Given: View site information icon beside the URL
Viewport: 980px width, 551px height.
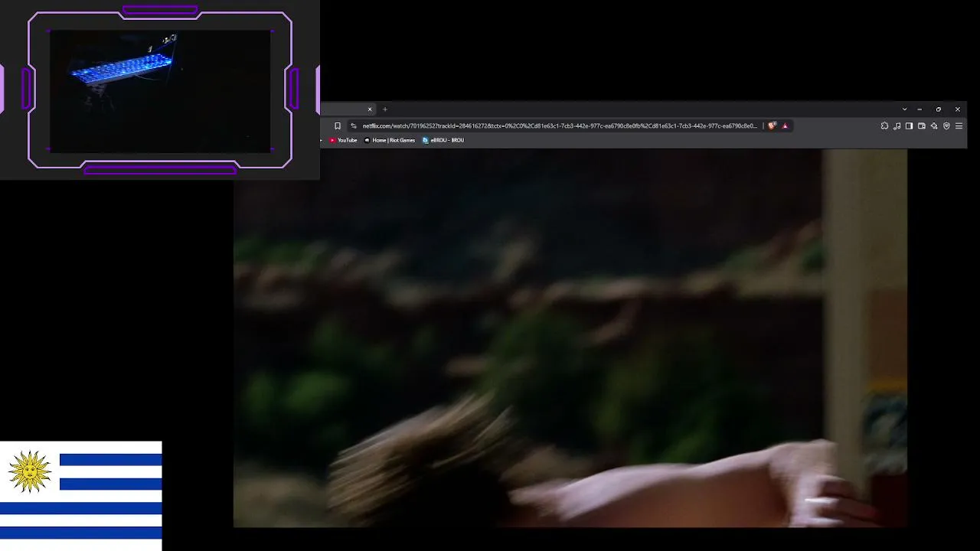Looking at the screenshot, I should pyautogui.click(x=354, y=126).
